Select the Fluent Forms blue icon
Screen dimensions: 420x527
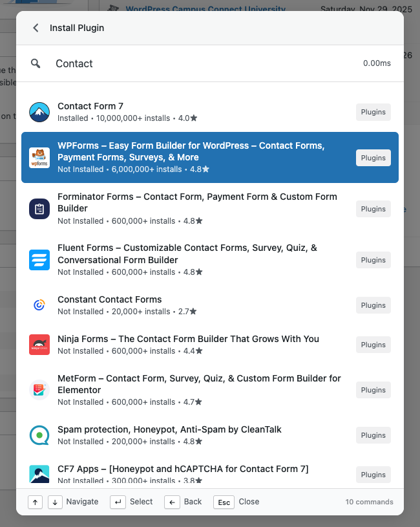[39, 259]
